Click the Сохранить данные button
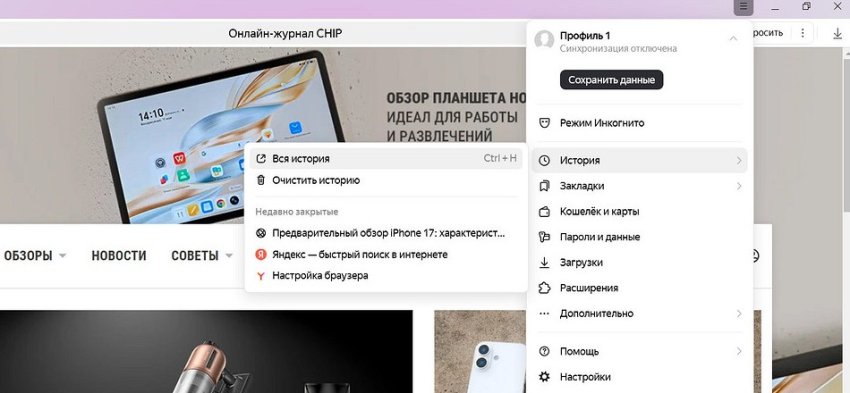 (611, 80)
